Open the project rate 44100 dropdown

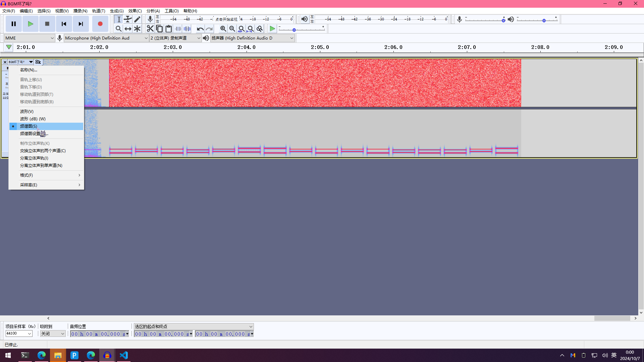[x=30, y=334]
